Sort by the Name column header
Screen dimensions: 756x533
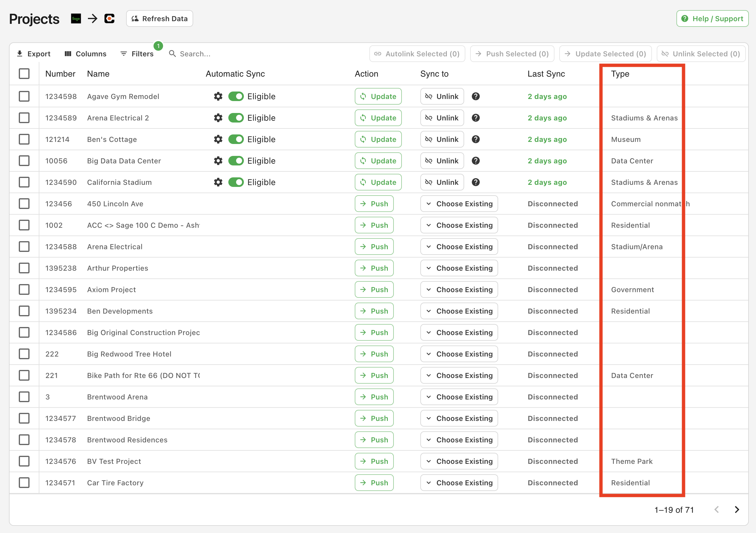coord(98,74)
